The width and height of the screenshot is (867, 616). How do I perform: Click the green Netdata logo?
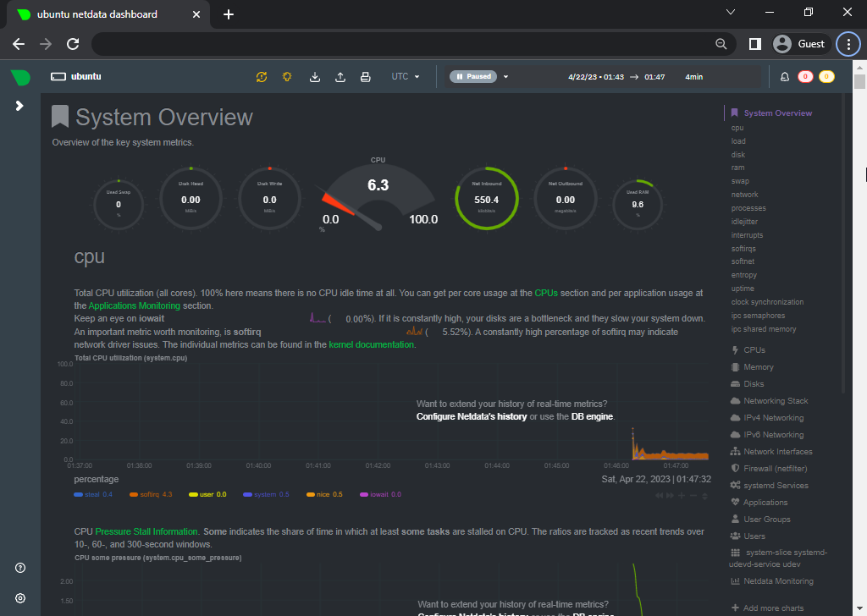click(x=20, y=77)
